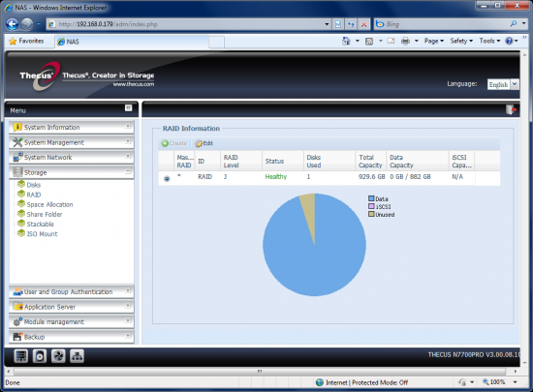Click the Logout door icon
Image resolution: width=533 pixels, height=392 pixels.
pos(511,109)
